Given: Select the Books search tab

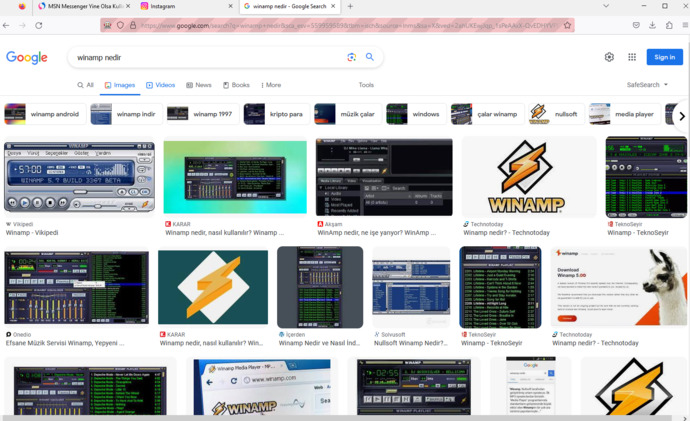Looking at the screenshot, I should tap(236, 85).
